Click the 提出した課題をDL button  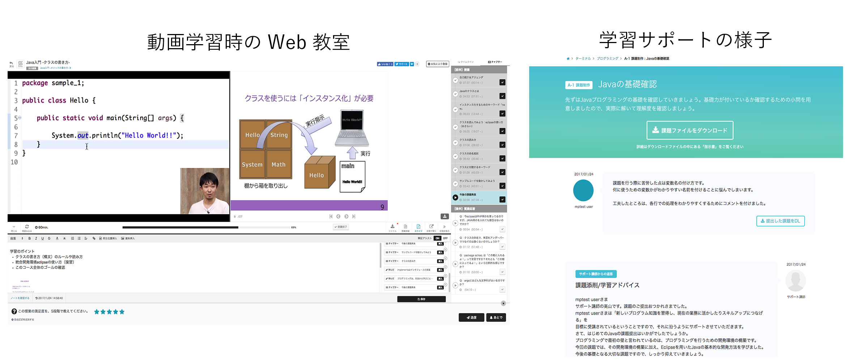coord(780,221)
